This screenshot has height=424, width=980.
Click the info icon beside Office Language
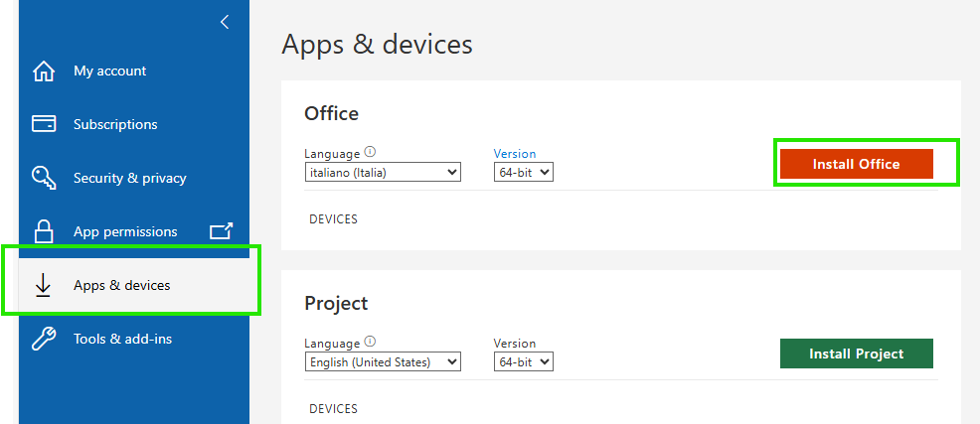click(x=370, y=152)
